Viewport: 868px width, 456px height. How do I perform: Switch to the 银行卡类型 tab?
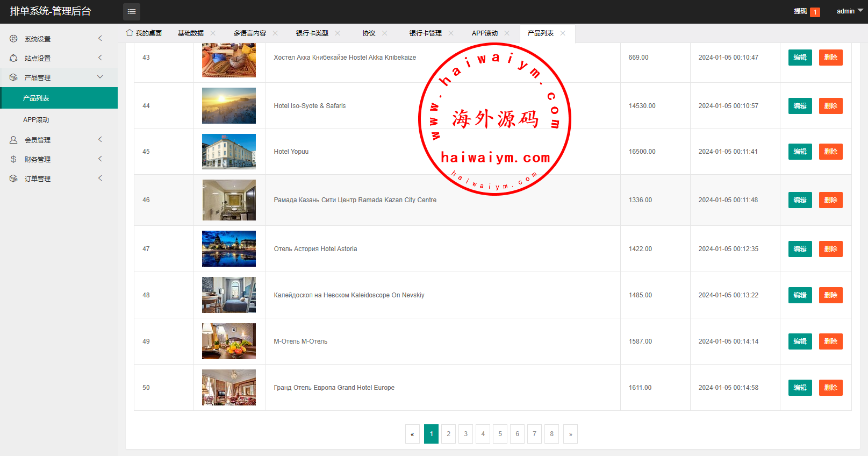coord(312,33)
